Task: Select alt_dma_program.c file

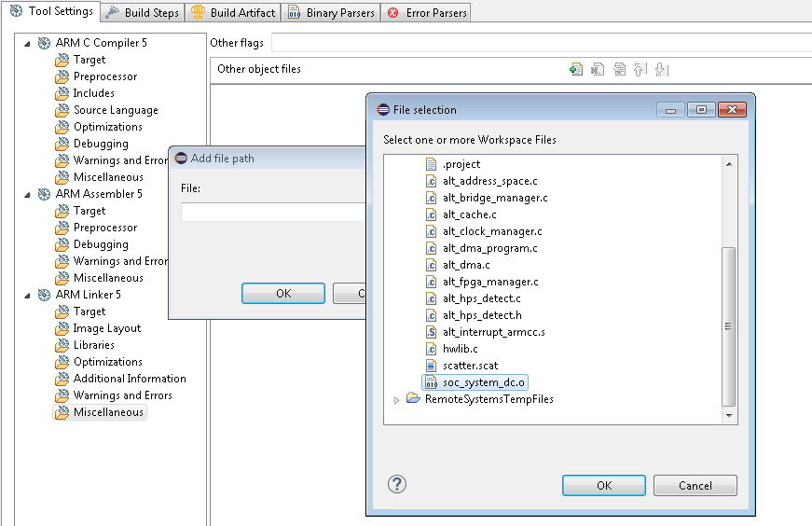Action: tap(489, 248)
